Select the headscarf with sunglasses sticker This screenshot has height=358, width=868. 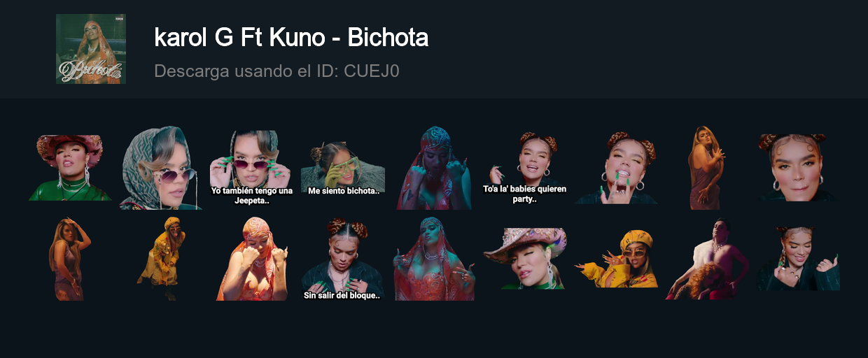(161, 168)
